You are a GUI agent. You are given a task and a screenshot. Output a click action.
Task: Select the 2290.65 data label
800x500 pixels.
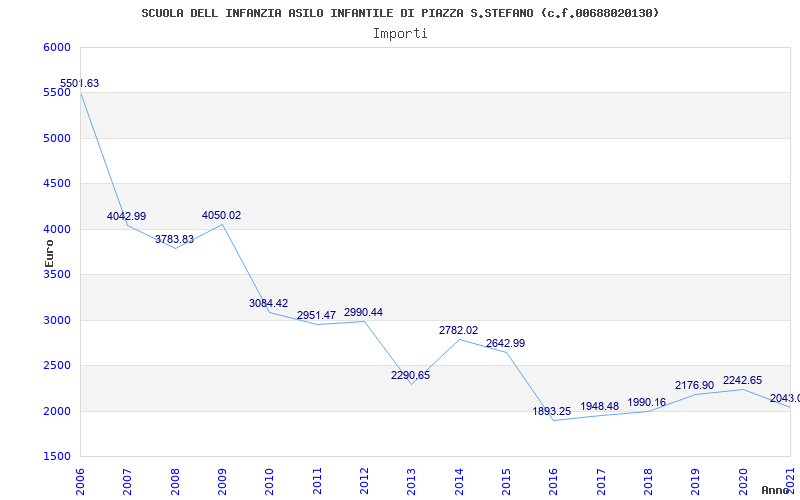[411, 376]
